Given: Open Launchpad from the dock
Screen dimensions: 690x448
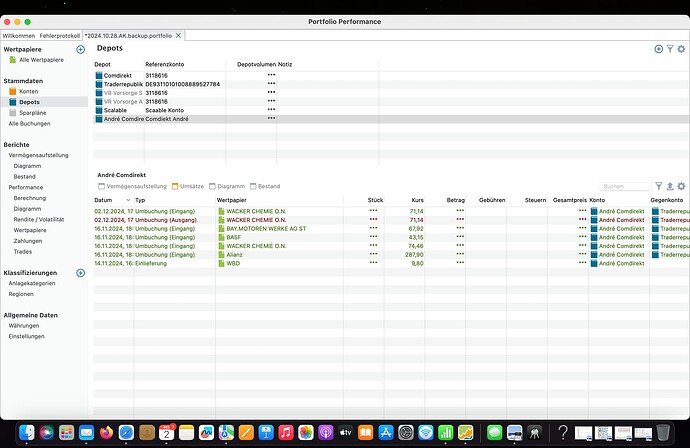Looking at the screenshot, I should point(66,433).
